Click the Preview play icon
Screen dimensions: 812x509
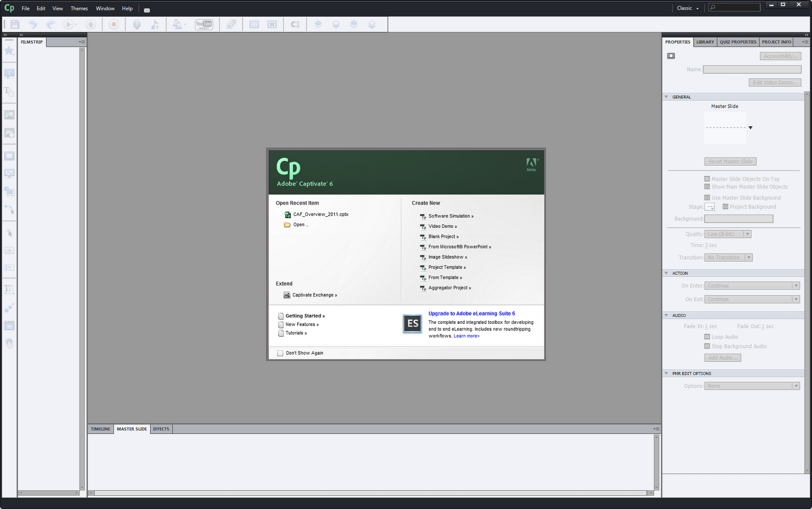click(69, 24)
